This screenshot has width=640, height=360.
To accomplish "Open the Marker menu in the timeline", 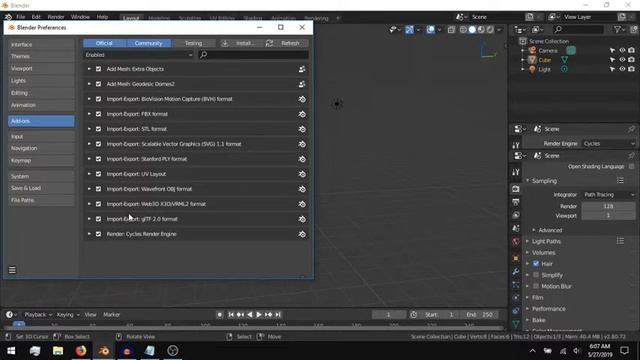I will (111, 315).
